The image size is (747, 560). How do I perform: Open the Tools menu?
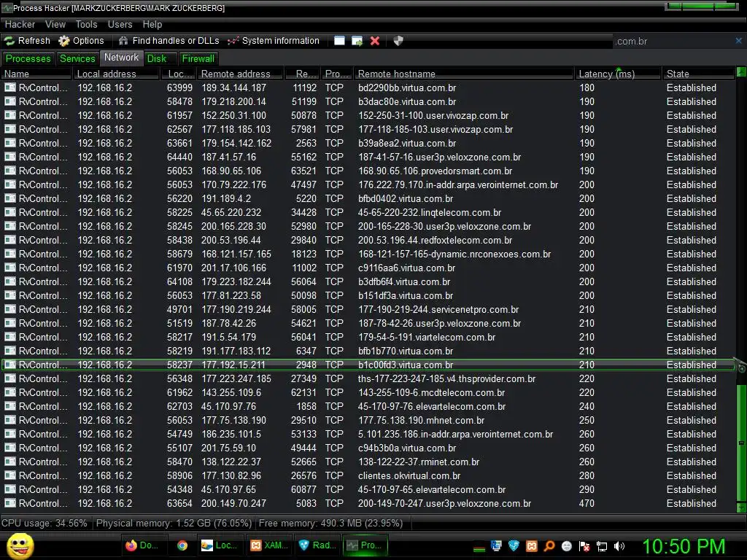click(x=86, y=24)
